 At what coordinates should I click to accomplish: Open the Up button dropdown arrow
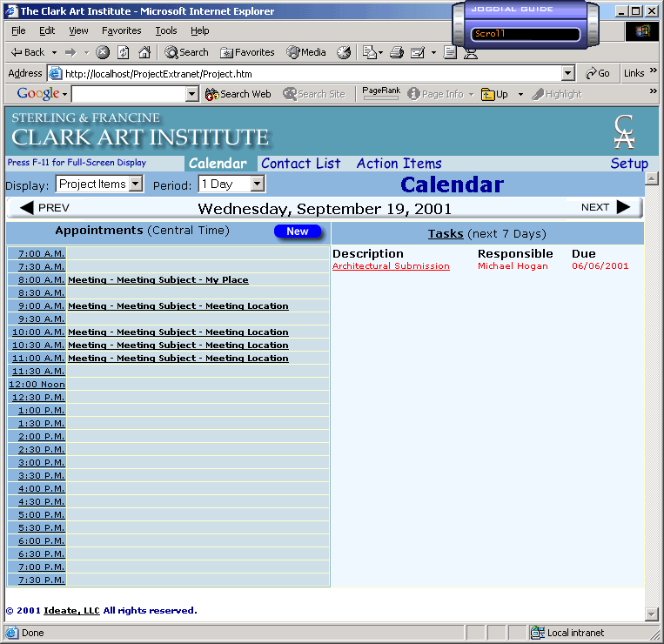coord(520,94)
